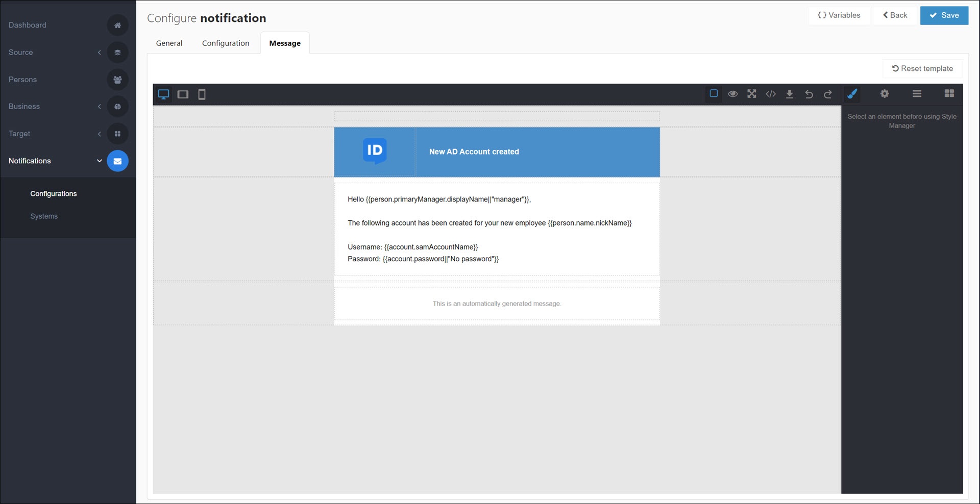Collapse the Notifications menu chevron
Image resolution: width=980 pixels, height=504 pixels.
point(100,161)
